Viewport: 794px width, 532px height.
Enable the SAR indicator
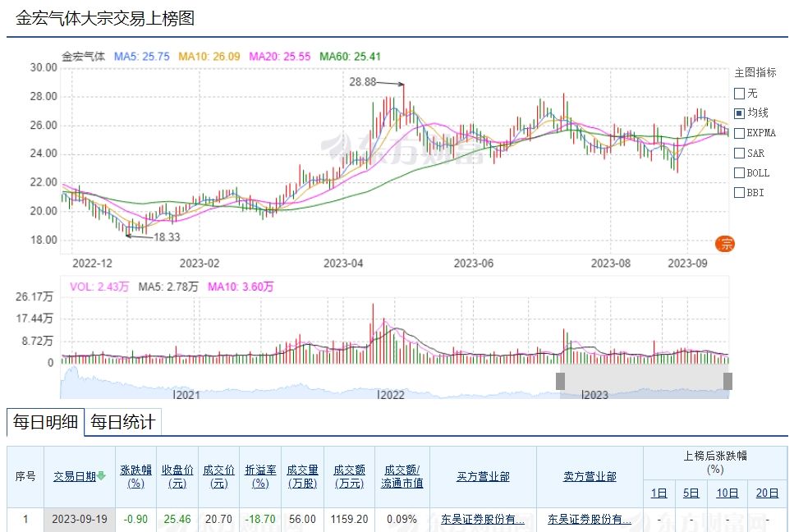coord(739,153)
